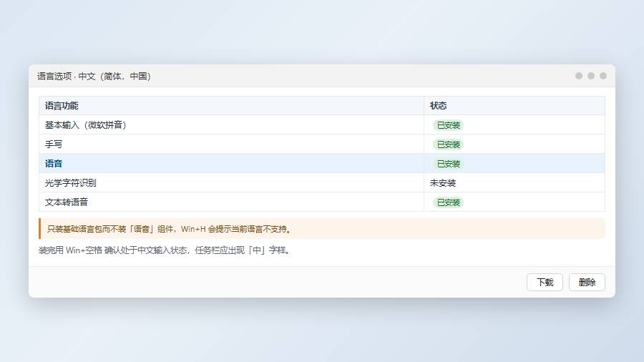This screenshot has width=644, height=362.
Task: Click the 语言选项 window title
Action: (x=94, y=77)
